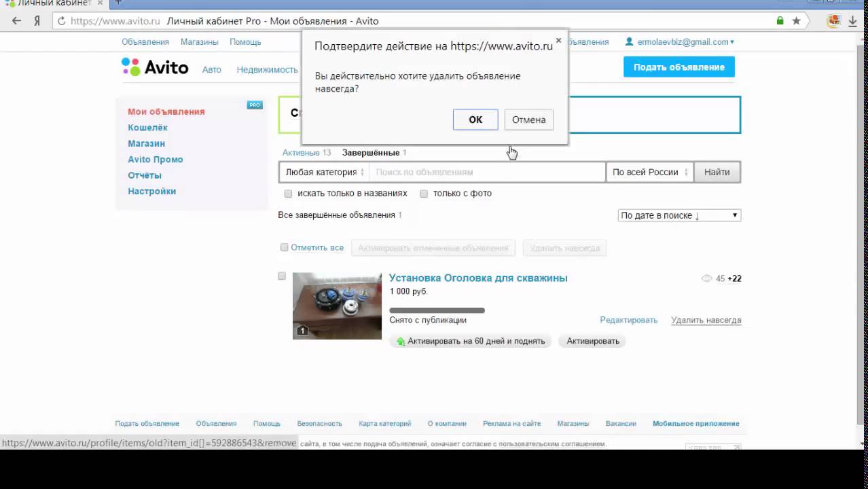
Task: Open a new tab with the plus button
Action: click(118, 3)
